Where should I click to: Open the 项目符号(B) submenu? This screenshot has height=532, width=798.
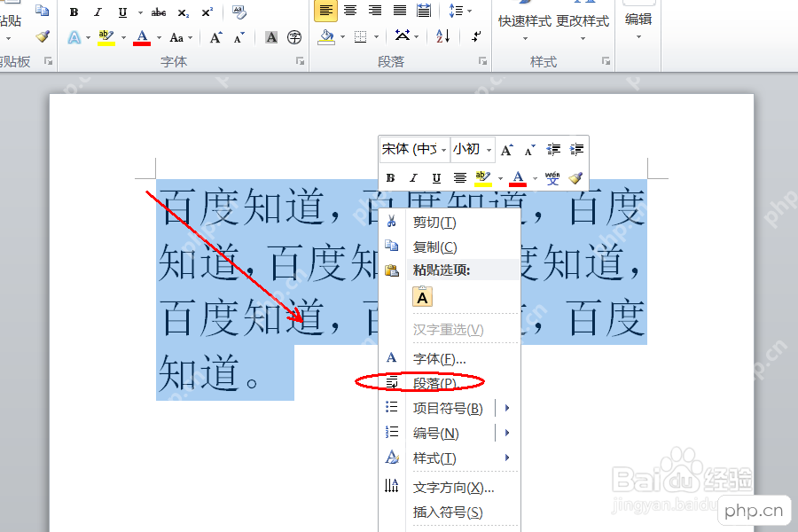[x=450, y=408]
